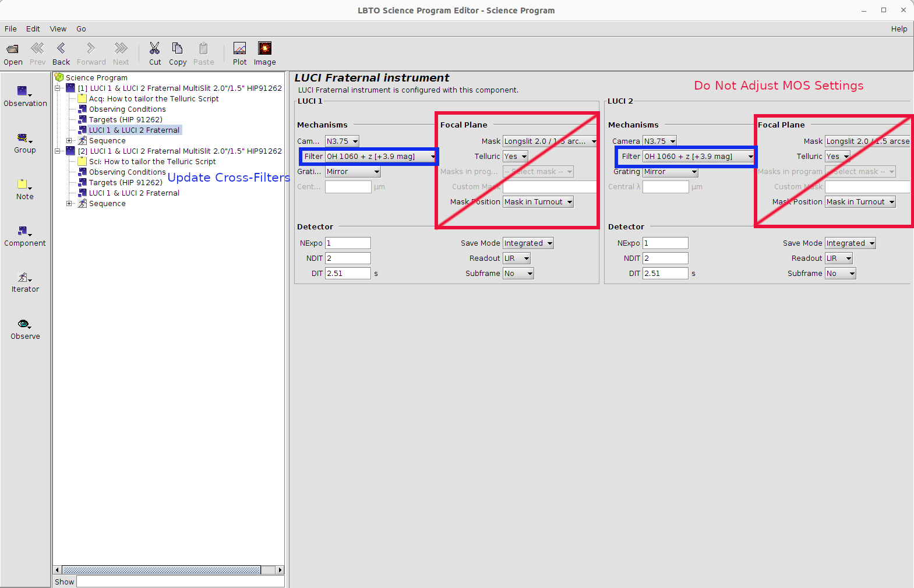Click the Iterator sidebar icon
The height and width of the screenshot is (588, 914).
(24, 278)
